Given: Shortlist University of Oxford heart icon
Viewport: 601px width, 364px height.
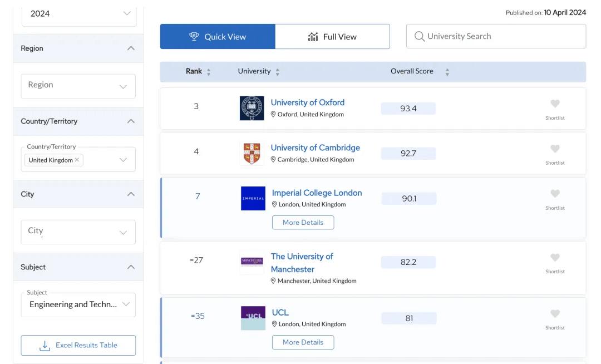Looking at the screenshot, I should pyautogui.click(x=555, y=104).
